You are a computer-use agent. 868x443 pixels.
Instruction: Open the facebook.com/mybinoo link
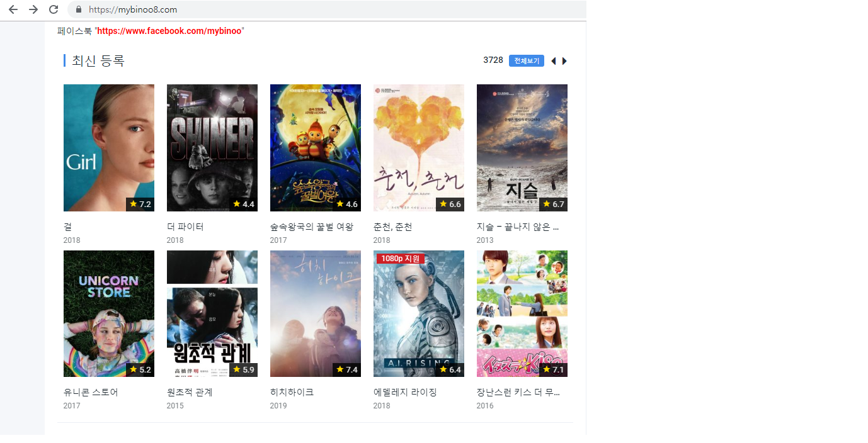point(169,31)
